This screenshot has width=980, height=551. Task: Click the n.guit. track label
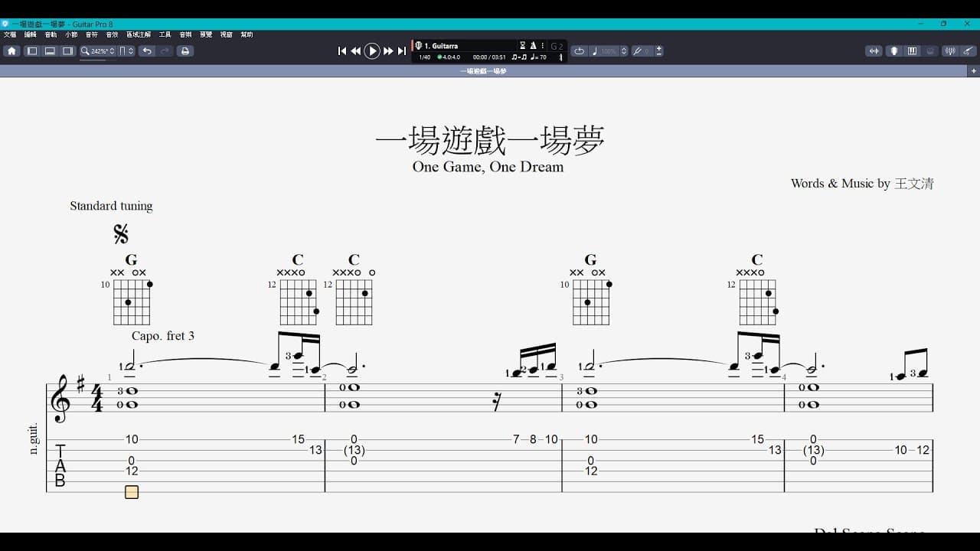[34, 439]
